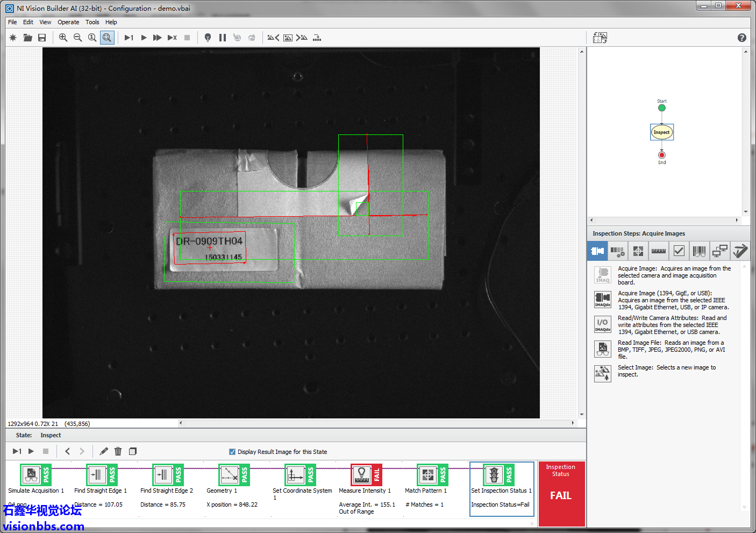Viewport: 756px width, 533px height.
Task: Click the Save inspection floppy disk icon
Action: pyautogui.click(x=42, y=38)
